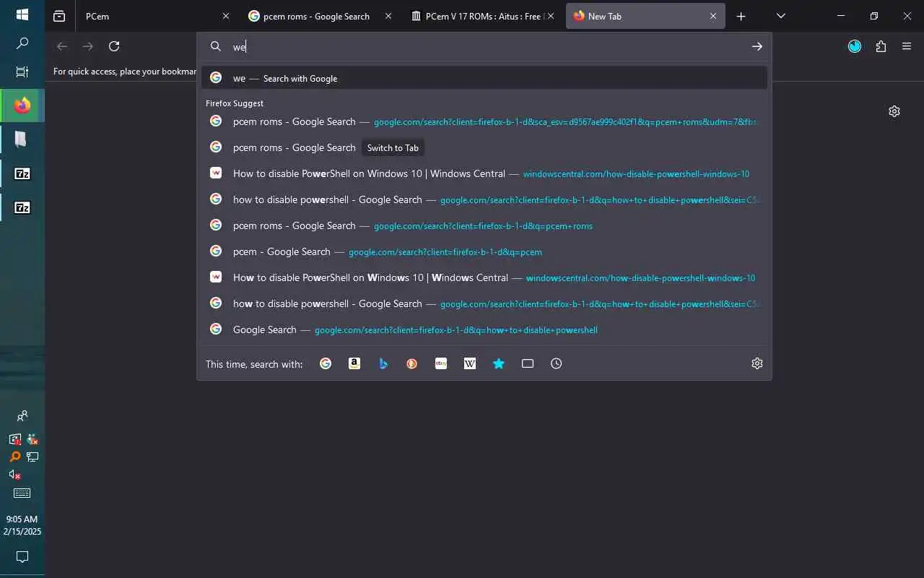Search bookmarks using the star icon
The image size is (924, 578).
pos(499,363)
